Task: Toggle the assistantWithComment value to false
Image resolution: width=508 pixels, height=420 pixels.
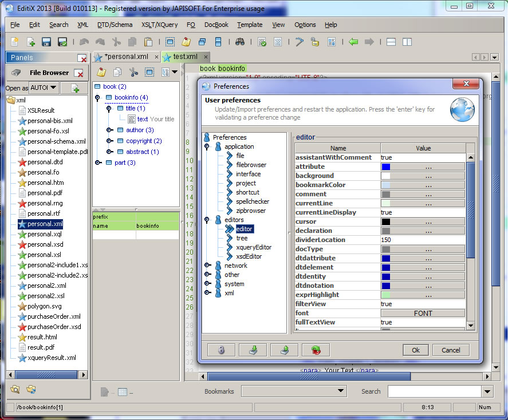Action: (x=424, y=157)
